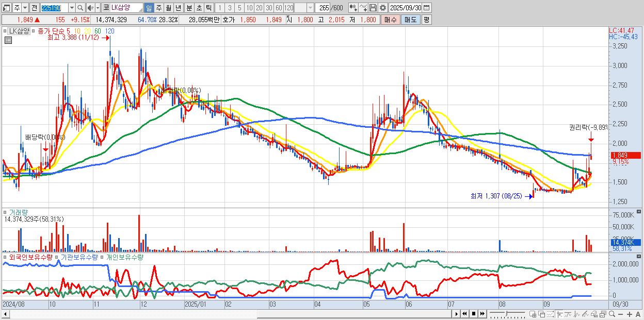
Task: Click the bar count field showing 265
Action: click(323, 8)
